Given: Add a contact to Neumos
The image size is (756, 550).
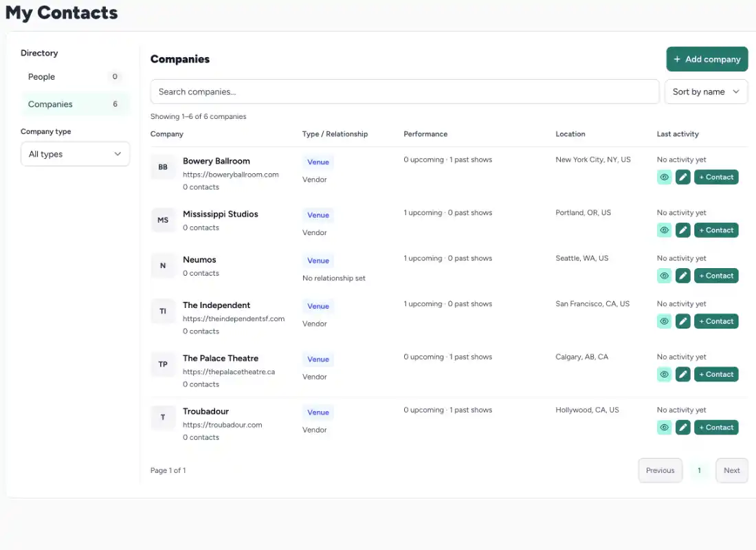Looking at the screenshot, I should [716, 276].
